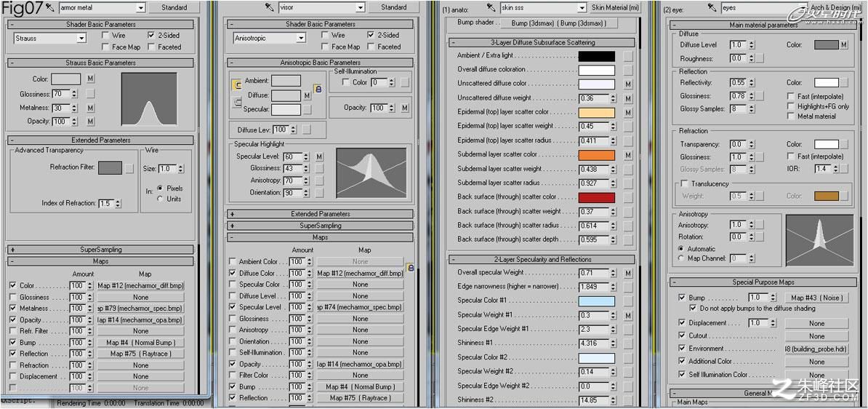Click the eyedropper beside the skin sss name
The image size is (868, 409).
(x=491, y=7)
